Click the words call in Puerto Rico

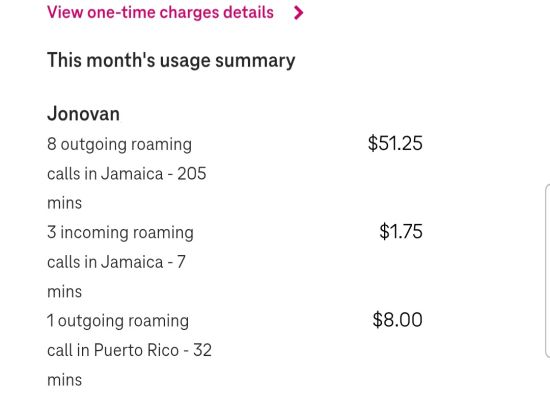[x=113, y=350]
